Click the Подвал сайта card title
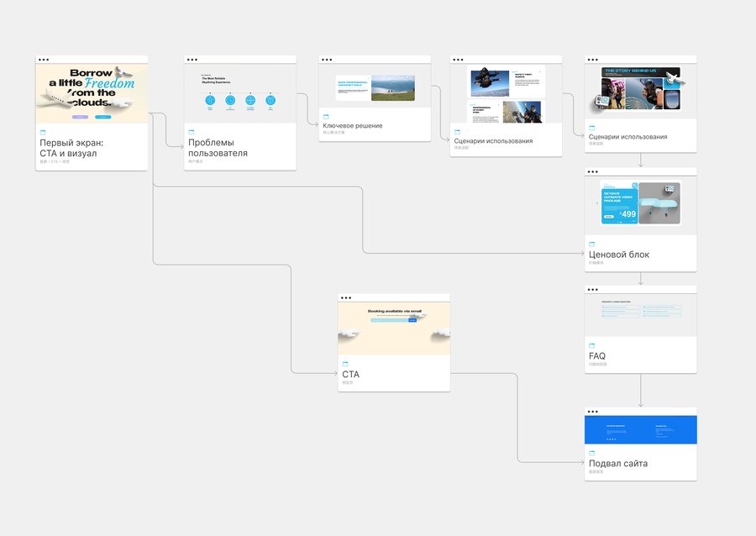This screenshot has width=756, height=536. click(618, 463)
